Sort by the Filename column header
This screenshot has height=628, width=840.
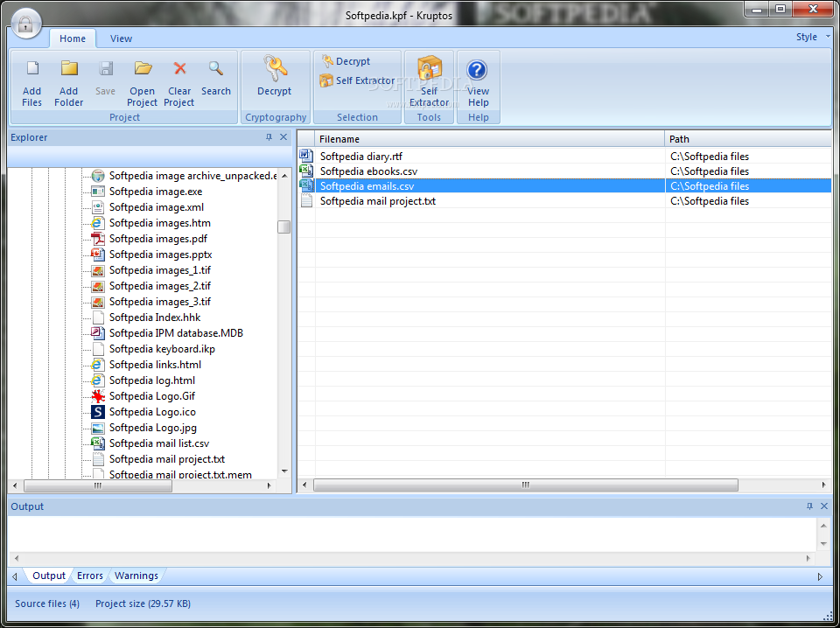pyautogui.click(x=490, y=139)
